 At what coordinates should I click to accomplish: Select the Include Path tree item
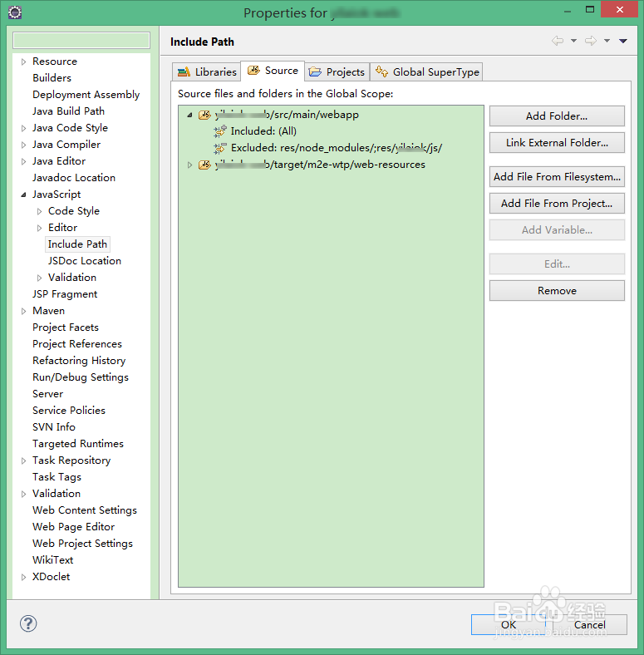[77, 244]
